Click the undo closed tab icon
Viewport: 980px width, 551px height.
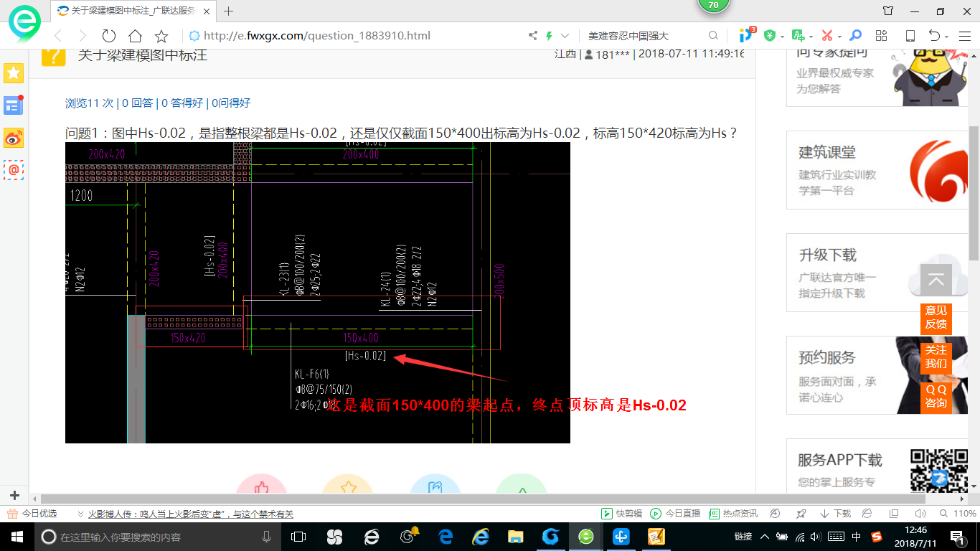[934, 36]
